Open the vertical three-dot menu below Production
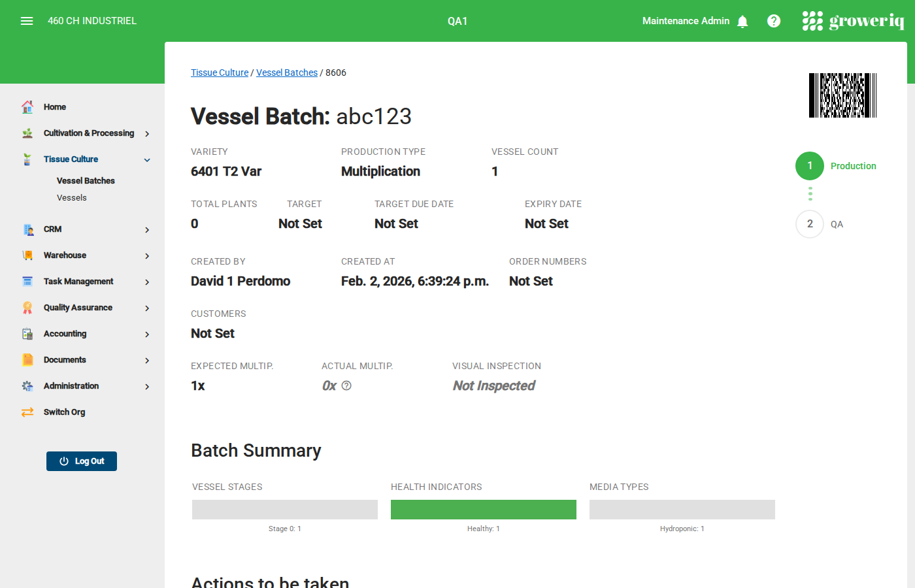The image size is (915, 588). tap(810, 193)
